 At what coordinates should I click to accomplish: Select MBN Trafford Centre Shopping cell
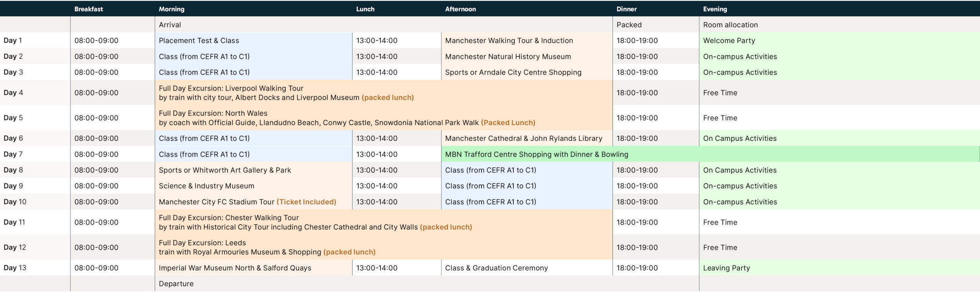(x=536, y=154)
